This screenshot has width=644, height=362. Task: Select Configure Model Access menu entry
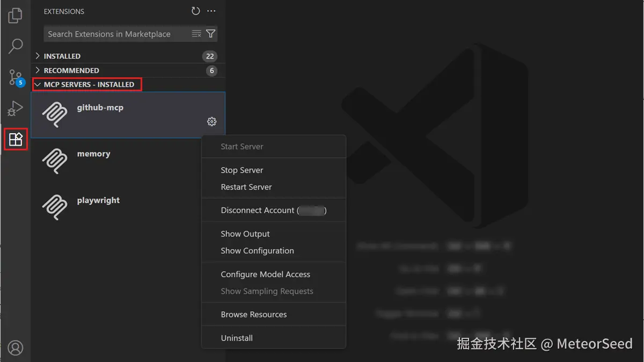click(x=274, y=274)
